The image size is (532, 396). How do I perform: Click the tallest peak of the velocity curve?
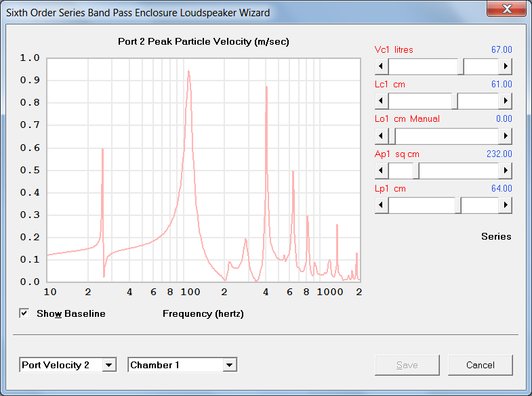click(x=188, y=72)
